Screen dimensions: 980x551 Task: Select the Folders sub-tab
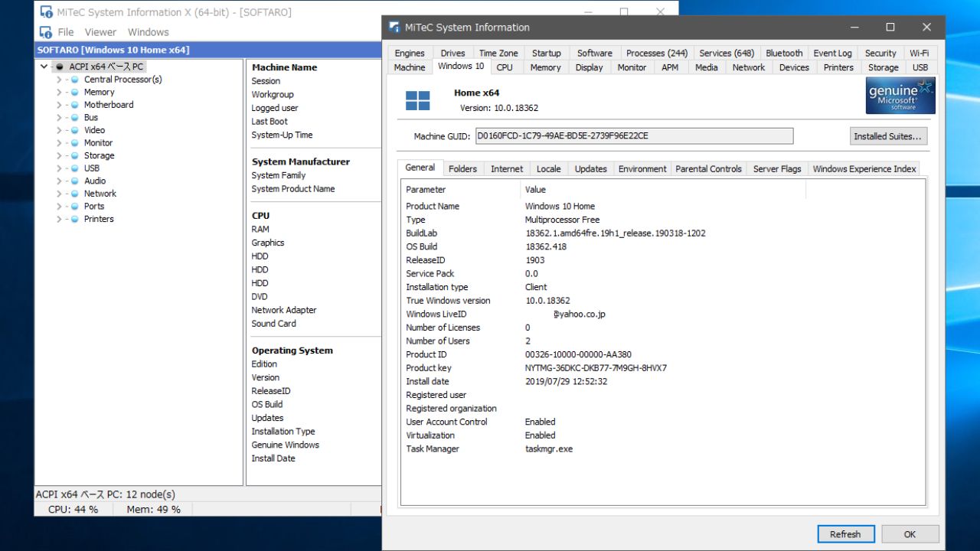[462, 169]
